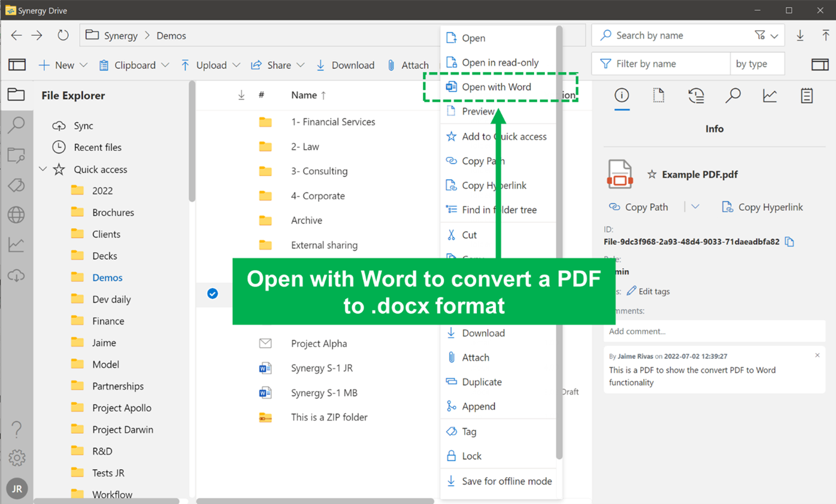Viewport: 836px width, 504px height.
Task: Open the globe icon in left sidebar
Action: 16,215
